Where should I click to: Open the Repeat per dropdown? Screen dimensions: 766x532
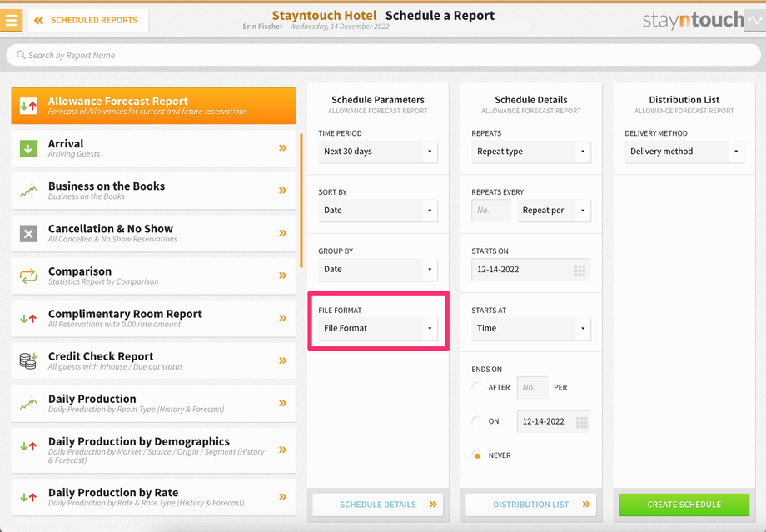pos(554,211)
